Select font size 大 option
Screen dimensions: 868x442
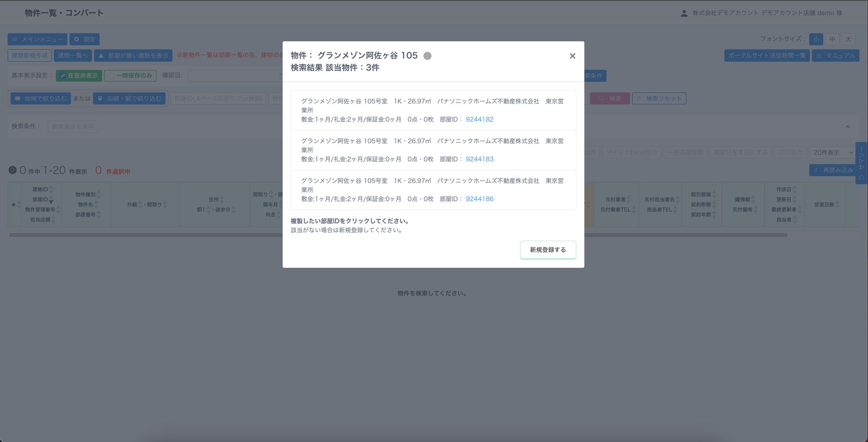coord(848,39)
